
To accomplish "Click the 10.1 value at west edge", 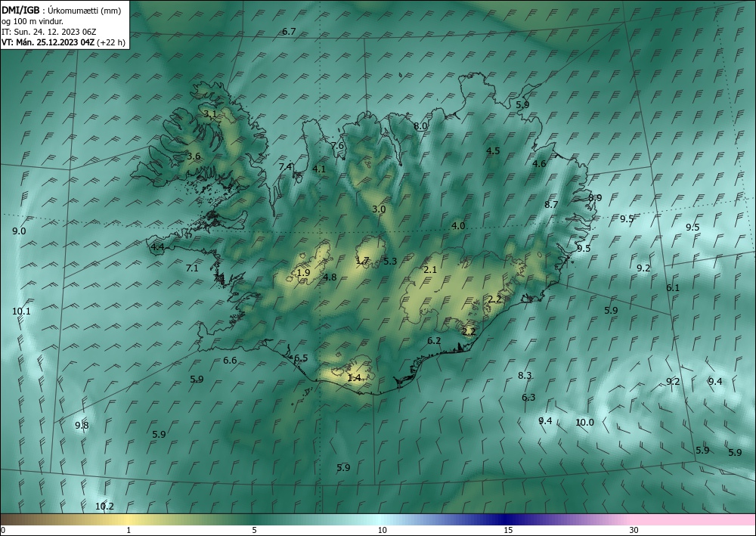I will (x=21, y=311).
